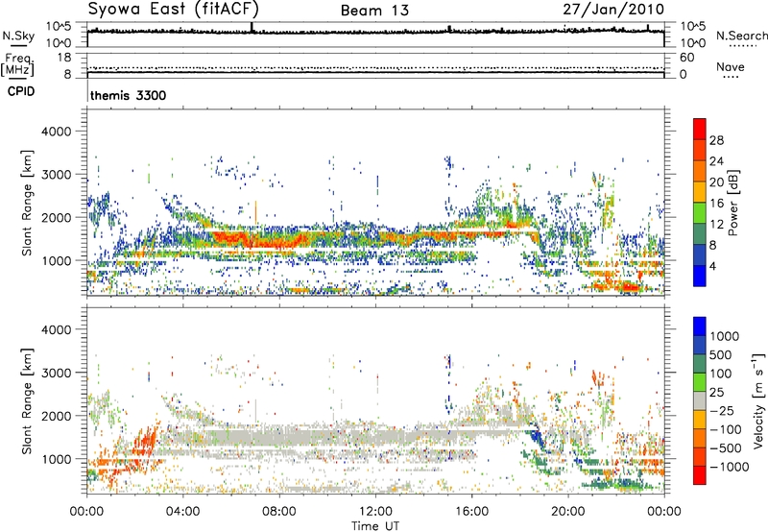This screenshot has width=768, height=532.
Task: Click the '16' power colorbar tick label
Action: pyautogui.click(x=716, y=204)
